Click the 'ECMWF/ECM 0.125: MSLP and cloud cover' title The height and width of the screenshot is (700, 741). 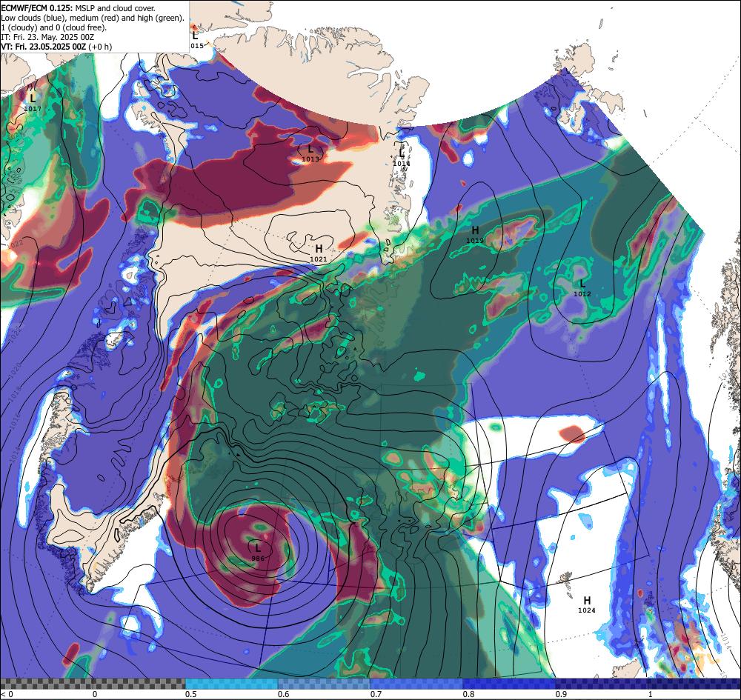click(x=78, y=8)
